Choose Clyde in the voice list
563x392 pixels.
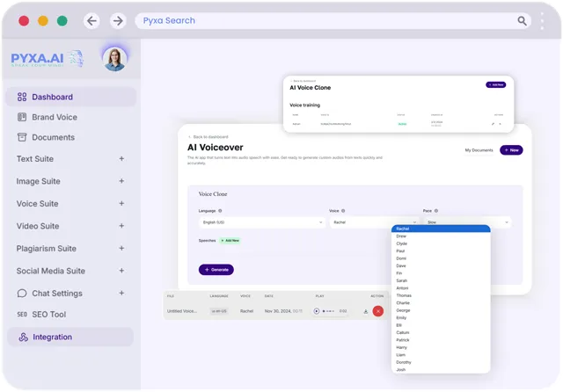441,243
